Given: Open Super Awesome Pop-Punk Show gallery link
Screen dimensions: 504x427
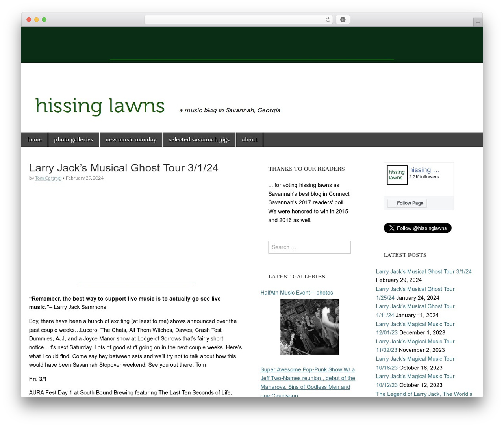Looking at the screenshot, I should click(x=308, y=382).
